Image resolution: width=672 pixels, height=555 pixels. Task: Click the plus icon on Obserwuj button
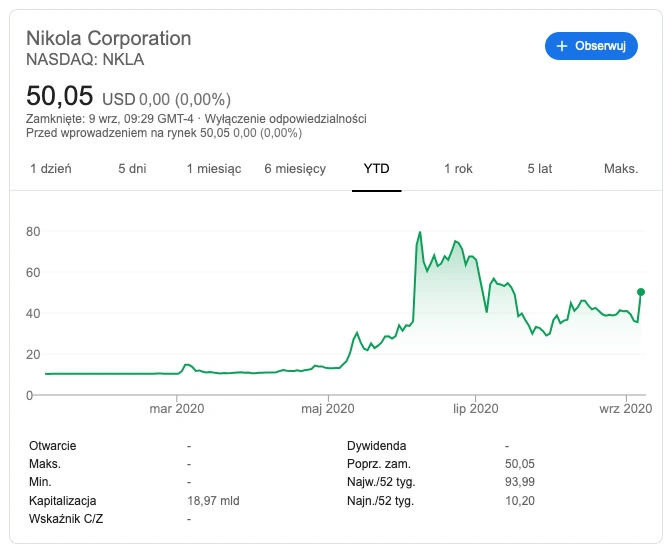click(x=561, y=46)
